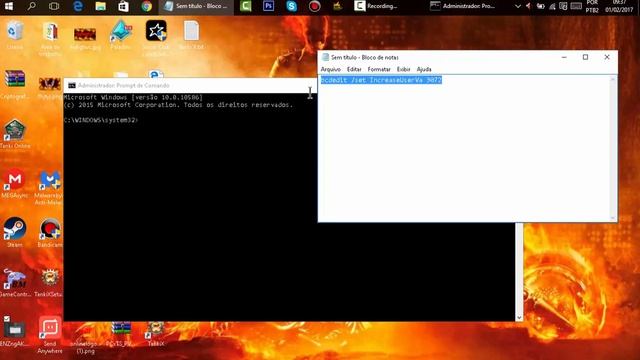Switch to the Administrador Prompt taskbar button
Screen dimensions: 640x360
[x=463, y=6]
